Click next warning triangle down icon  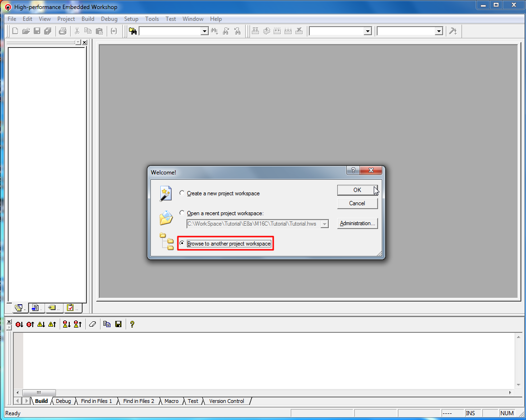pos(41,324)
